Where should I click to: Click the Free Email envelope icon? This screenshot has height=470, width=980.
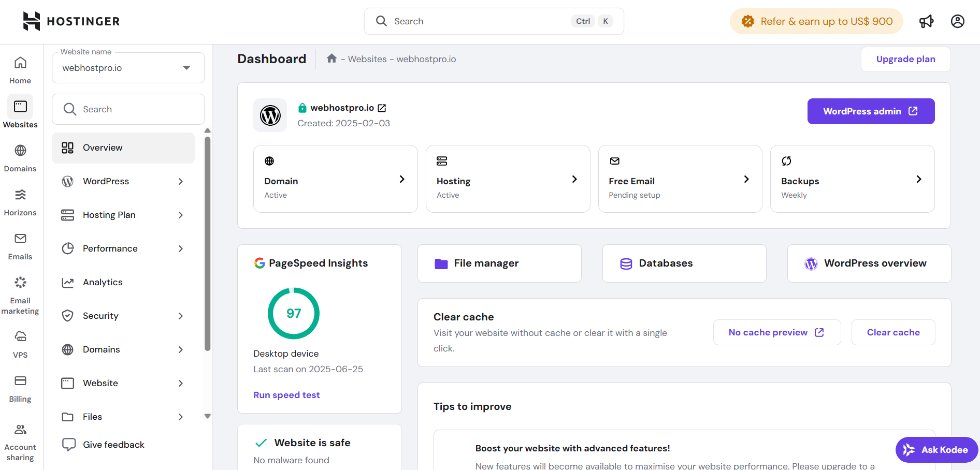tap(615, 161)
